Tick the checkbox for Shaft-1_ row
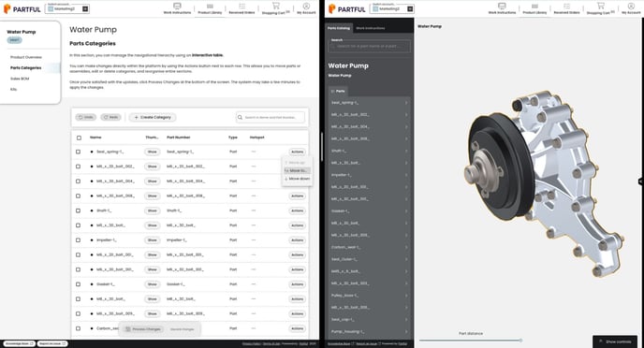Screen dimensions: 644x348 (78, 210)
